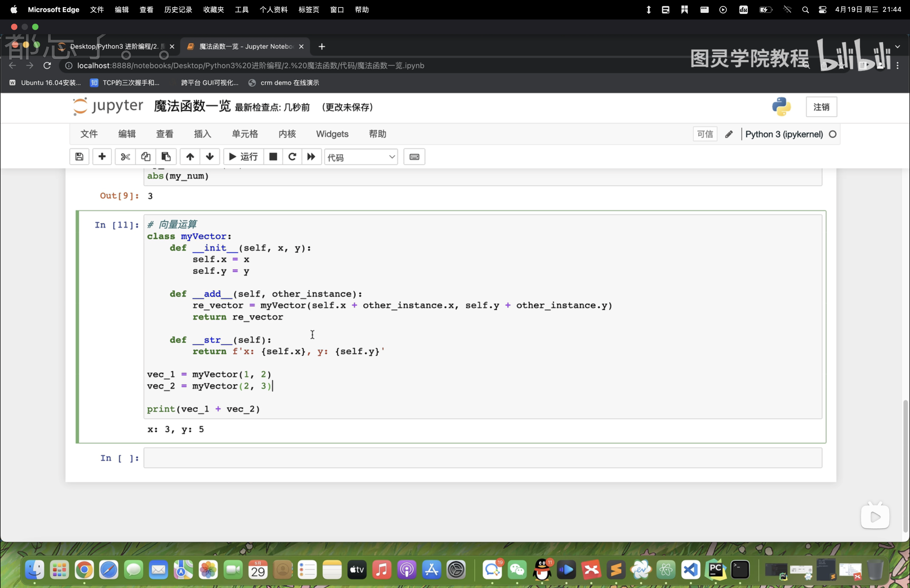Run the cell with 运行 button
Screen dimensions: 910x588
pyautogui.click(x=243, y=157)
